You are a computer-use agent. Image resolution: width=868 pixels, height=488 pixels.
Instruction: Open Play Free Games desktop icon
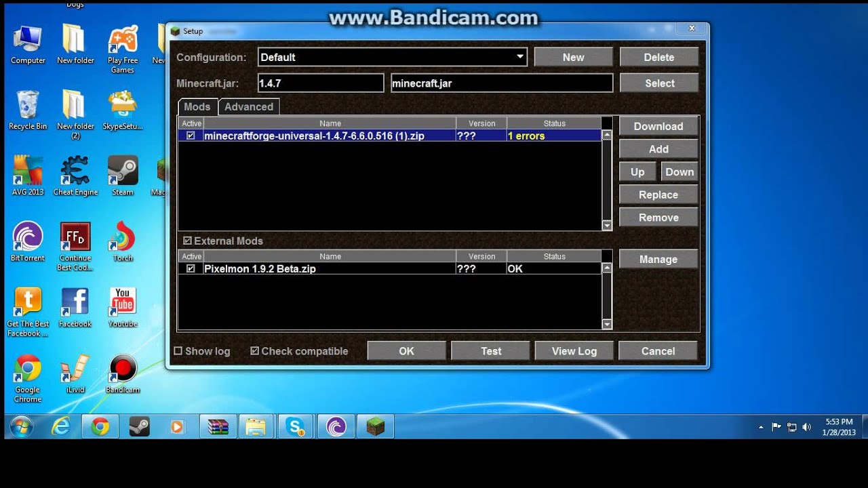pos(123,49)
